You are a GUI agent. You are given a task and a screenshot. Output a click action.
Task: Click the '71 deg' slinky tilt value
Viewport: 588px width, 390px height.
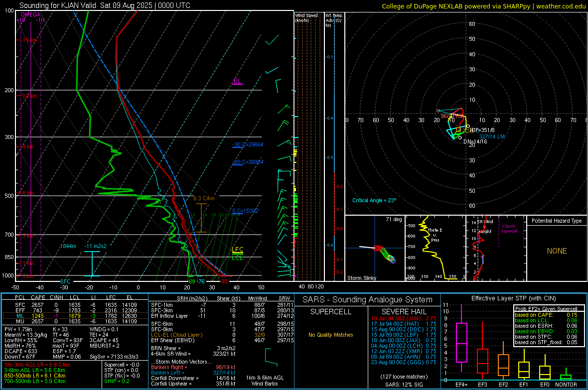click(x=394, y=219)
